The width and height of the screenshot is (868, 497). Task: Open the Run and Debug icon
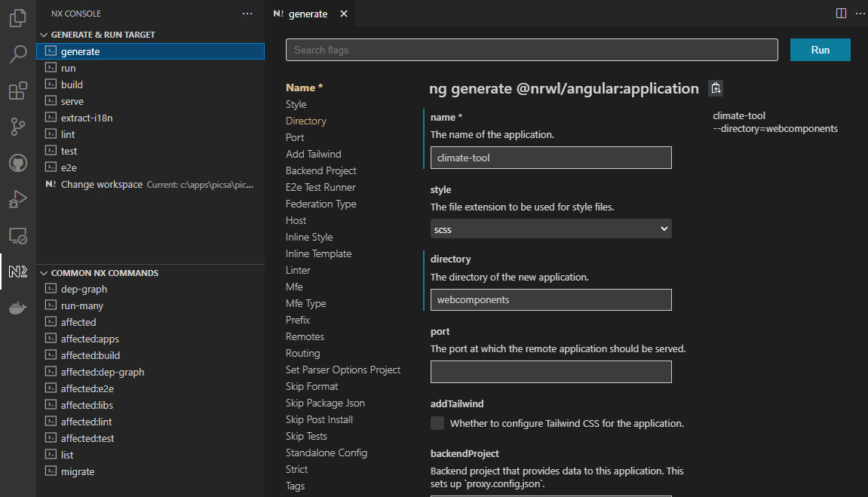coord(18,199)
